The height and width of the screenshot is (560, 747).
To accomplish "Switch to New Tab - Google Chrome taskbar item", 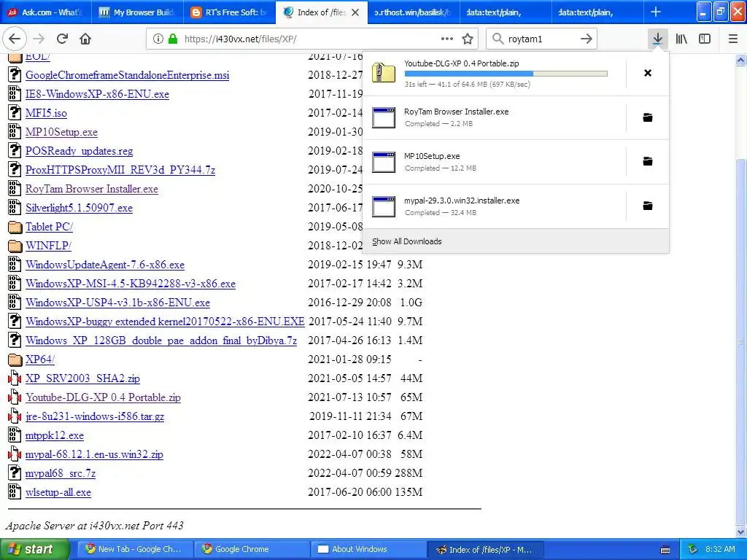I will click(x=135, y=549).
